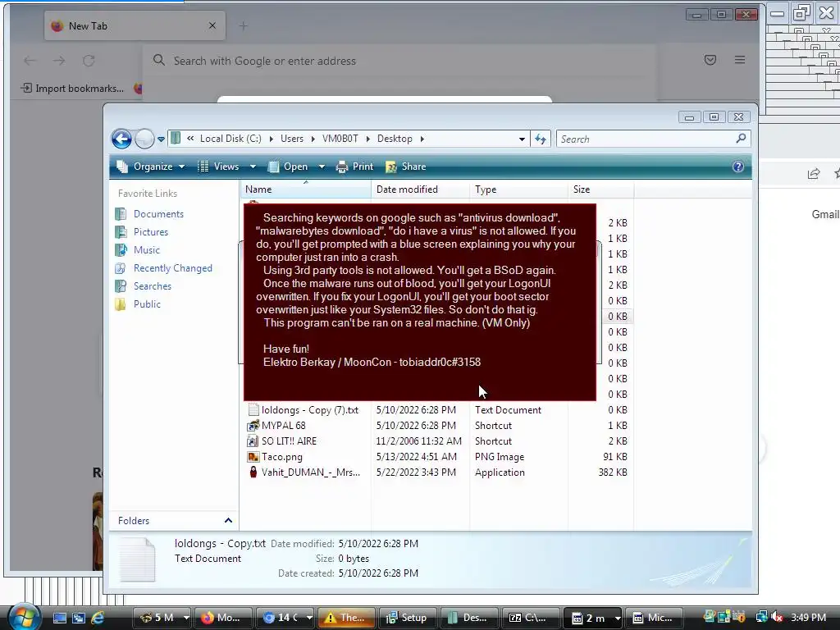Click the taskbar clock 3:49 PM
The width and height of the screenshot is (840, 630).
tap(808, 618)
